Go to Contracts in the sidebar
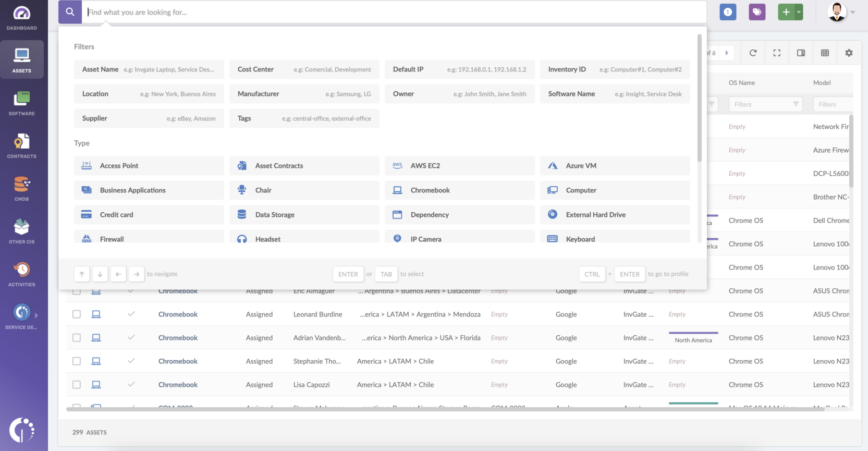Screen dimensions: 868x451 click(21, 146)
